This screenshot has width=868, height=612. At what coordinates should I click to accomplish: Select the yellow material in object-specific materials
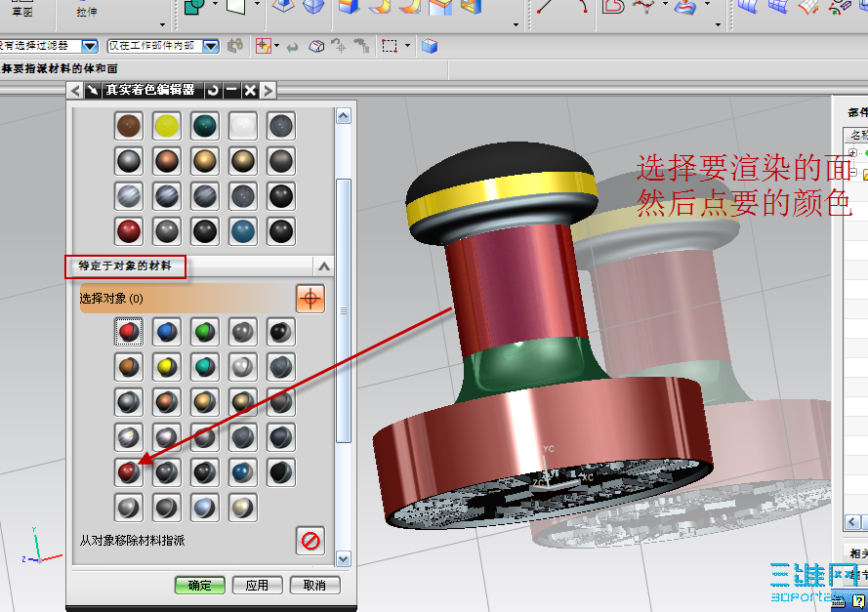click(167, 367)
